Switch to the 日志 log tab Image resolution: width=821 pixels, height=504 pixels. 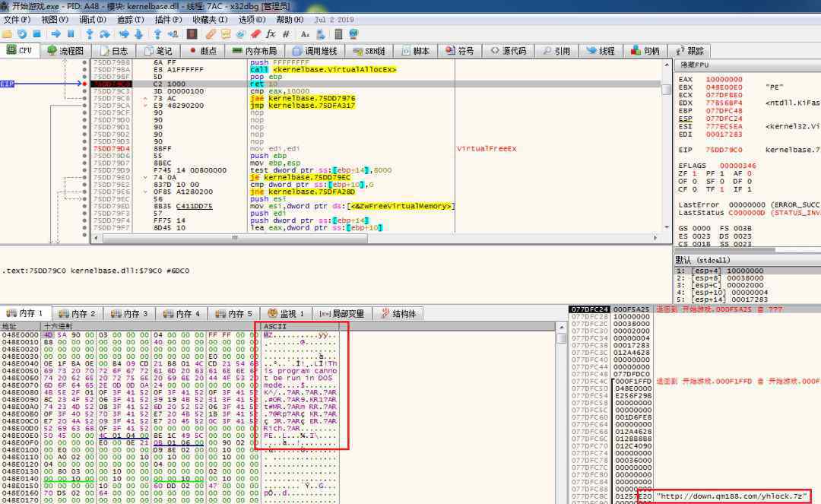[x=114, y=51]
